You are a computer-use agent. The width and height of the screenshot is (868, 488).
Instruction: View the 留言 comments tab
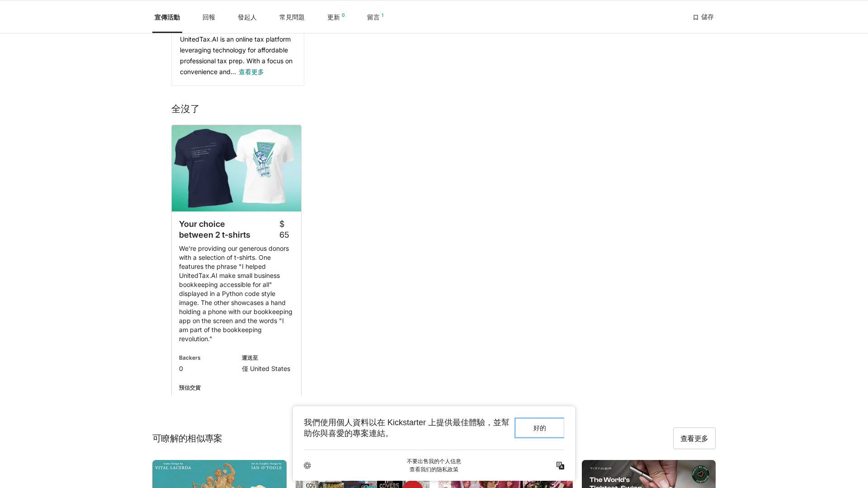pyautogui.click(x=373, y=17)
